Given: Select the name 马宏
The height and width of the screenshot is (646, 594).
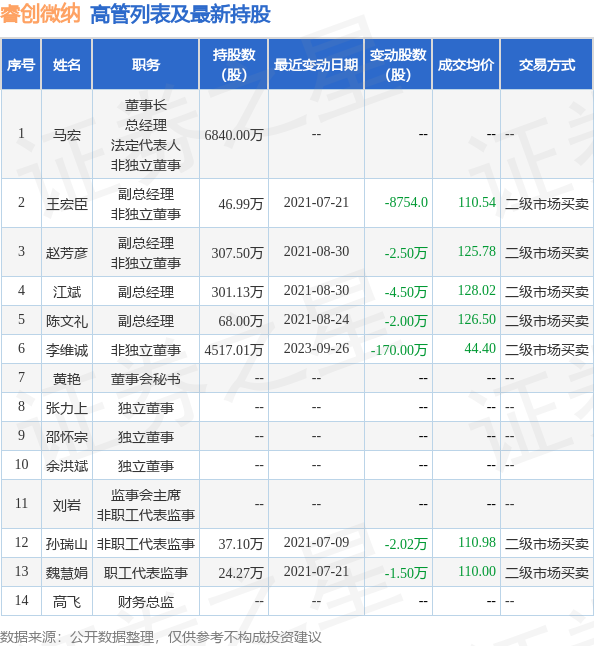Looking at the screenshot, I should [x=67, y=135].
